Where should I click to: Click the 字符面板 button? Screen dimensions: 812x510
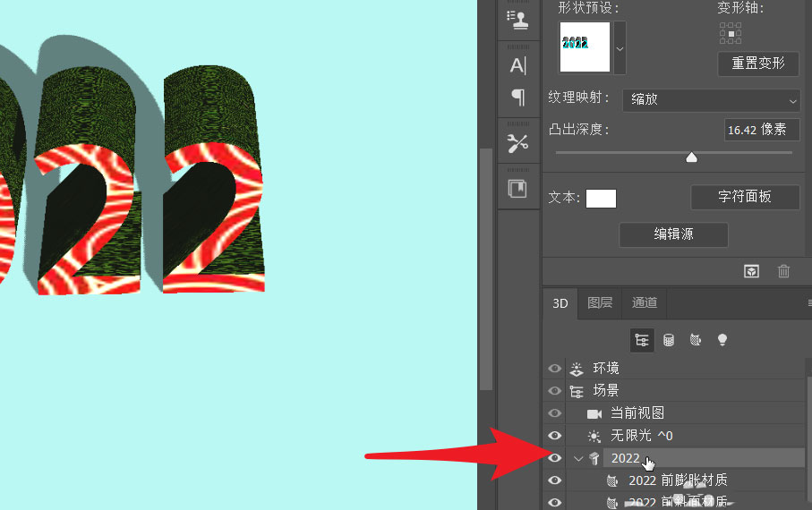745,197
